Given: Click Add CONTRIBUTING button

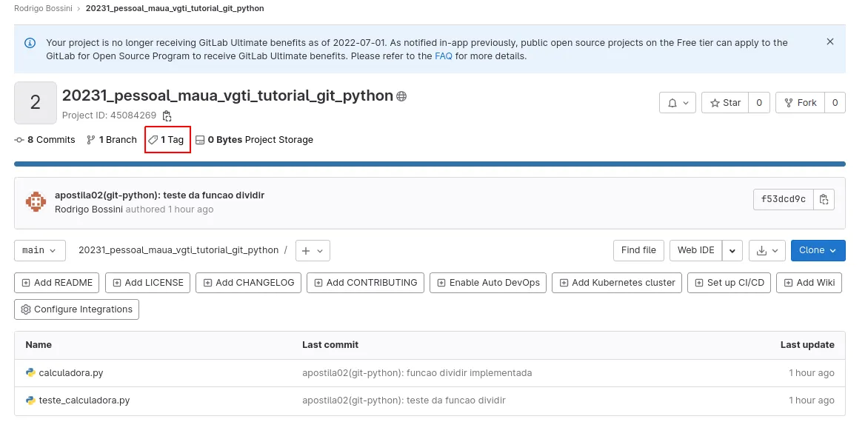Looking at the screenshot, I should coord(365,283).
